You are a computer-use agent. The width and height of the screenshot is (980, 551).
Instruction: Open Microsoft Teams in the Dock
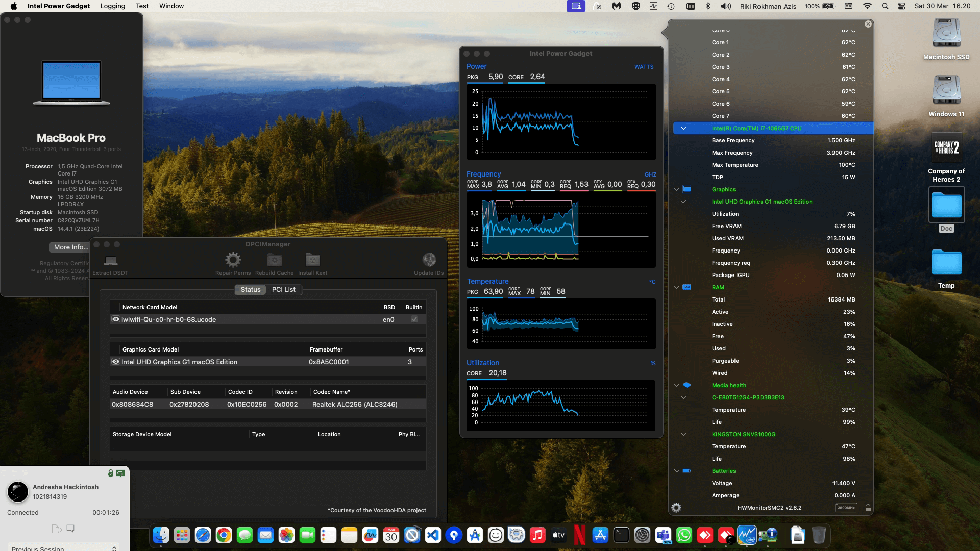[663, 535]
